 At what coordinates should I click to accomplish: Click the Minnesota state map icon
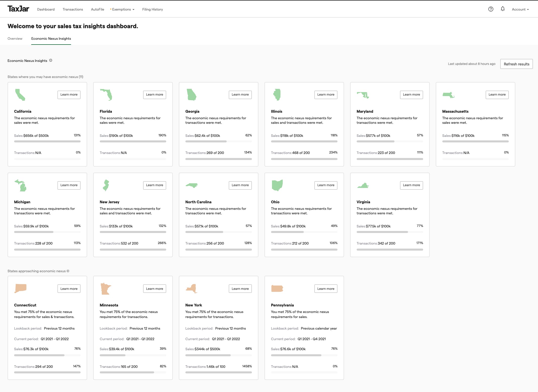[106, 289]
